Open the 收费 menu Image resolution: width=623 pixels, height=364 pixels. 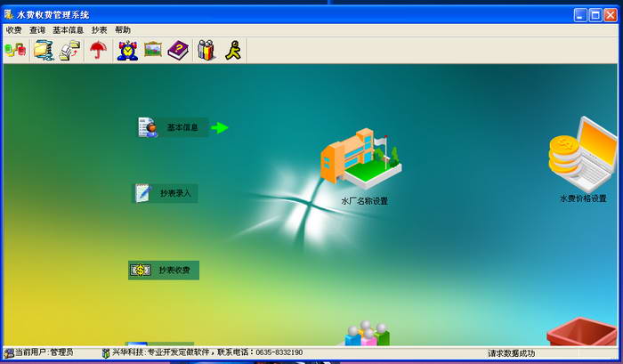(x=14, y=29)
